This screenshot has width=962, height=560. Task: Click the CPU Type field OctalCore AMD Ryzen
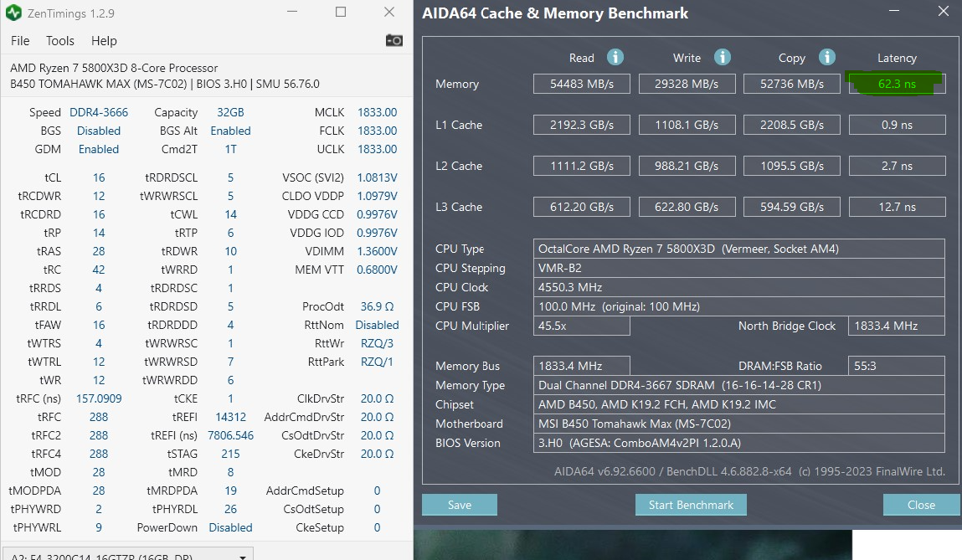739,249
